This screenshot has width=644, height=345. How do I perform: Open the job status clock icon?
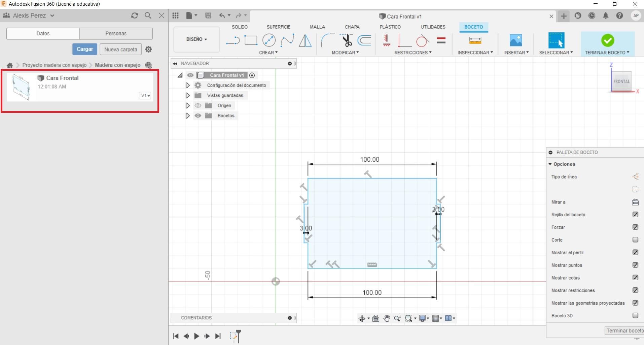(592, 15)
